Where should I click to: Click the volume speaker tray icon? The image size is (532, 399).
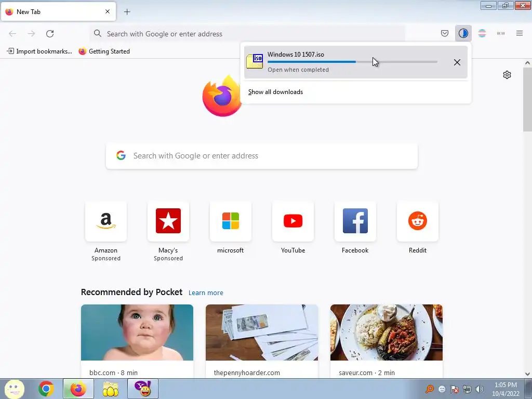pos(480,389)
